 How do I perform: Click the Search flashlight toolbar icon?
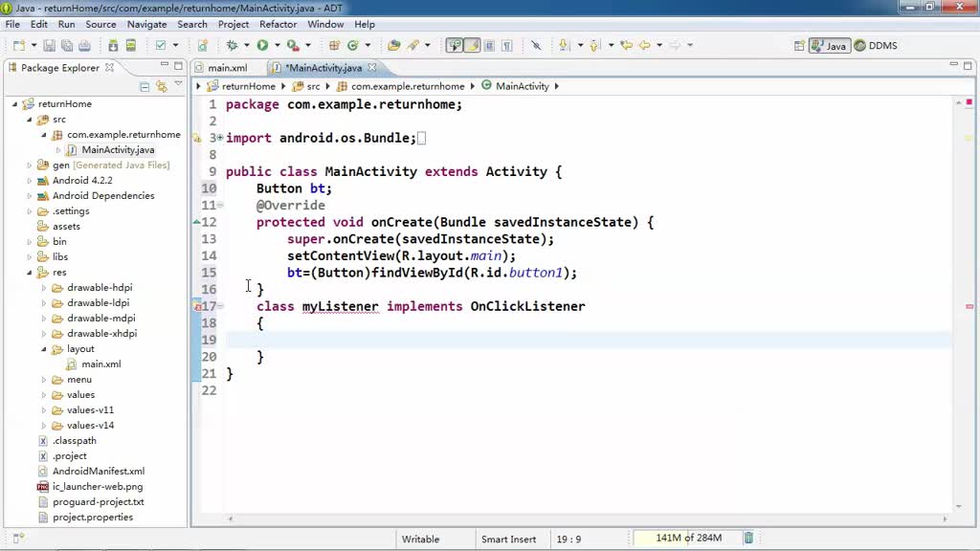click(413, 46)
